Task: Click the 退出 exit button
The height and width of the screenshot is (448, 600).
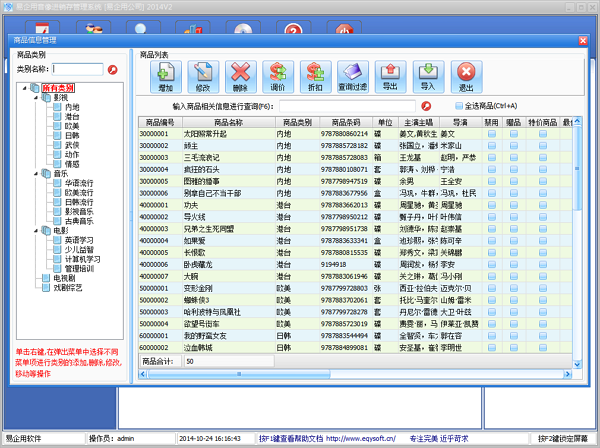Action: 466,77
